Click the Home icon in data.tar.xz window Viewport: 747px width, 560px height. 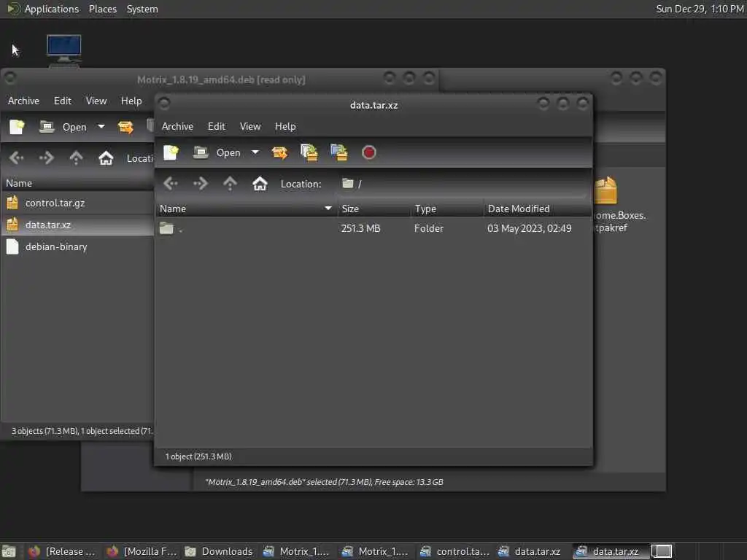tap(260, 183)
